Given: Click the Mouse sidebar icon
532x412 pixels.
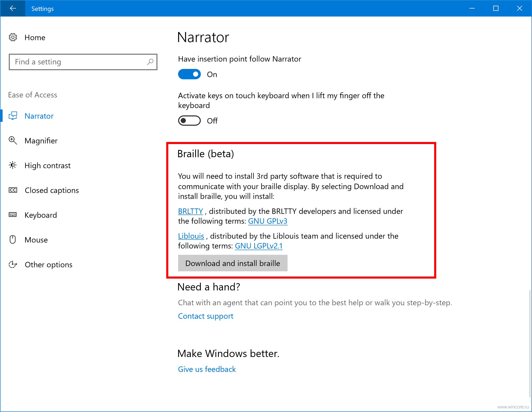Looking at the screenshot, I should pos(13,240).
